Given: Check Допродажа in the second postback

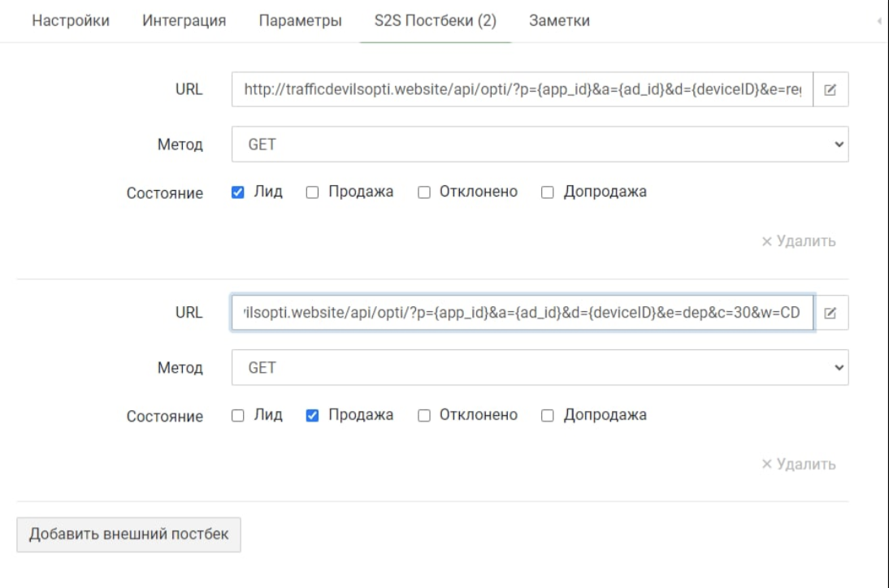Looking at the screenshot, I should pyautogui.click(x=548, y=415).
